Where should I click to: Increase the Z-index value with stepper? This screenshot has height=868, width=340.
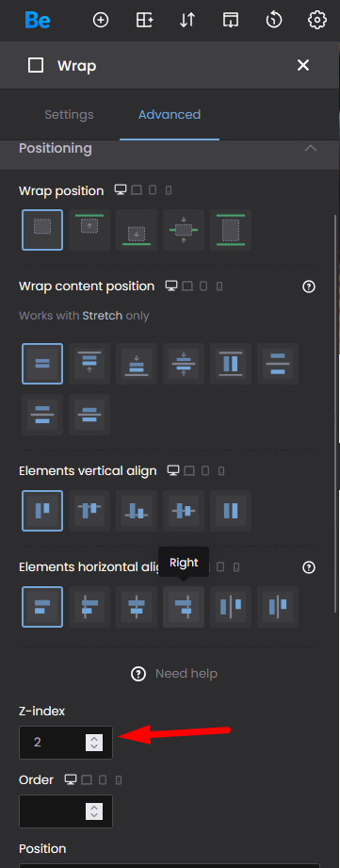(94, 738)
